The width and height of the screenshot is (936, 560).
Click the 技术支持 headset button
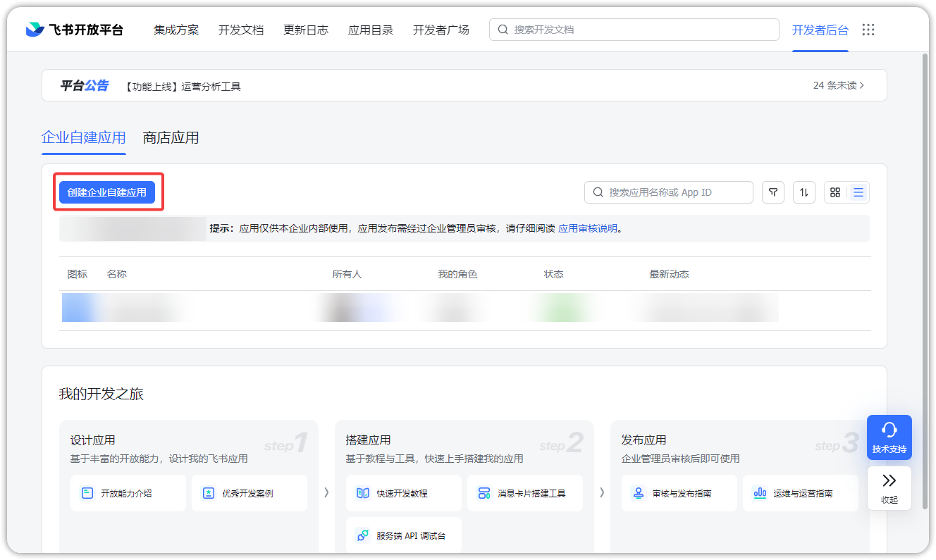[x=889, y=437]
